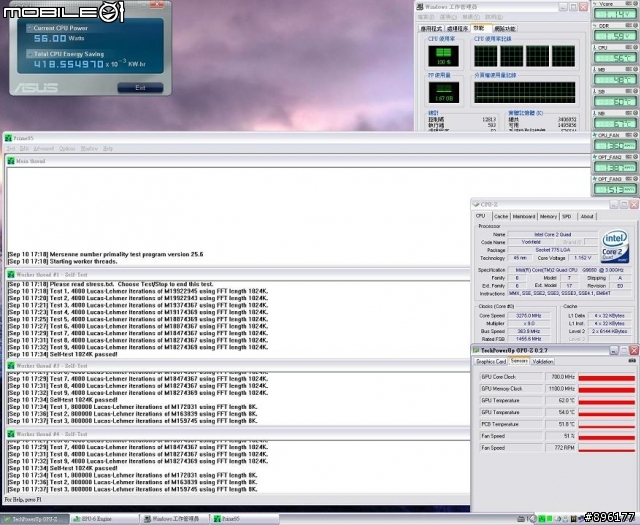Click the Exit button in ASUS EPU
This screenshot has width=640, height=525.
click(x=140, y=88)
